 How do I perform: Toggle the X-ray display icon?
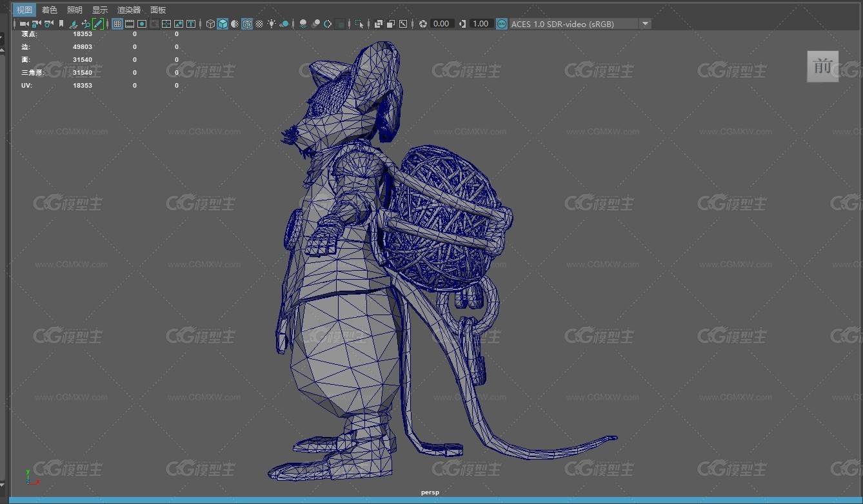pos(379,24)
